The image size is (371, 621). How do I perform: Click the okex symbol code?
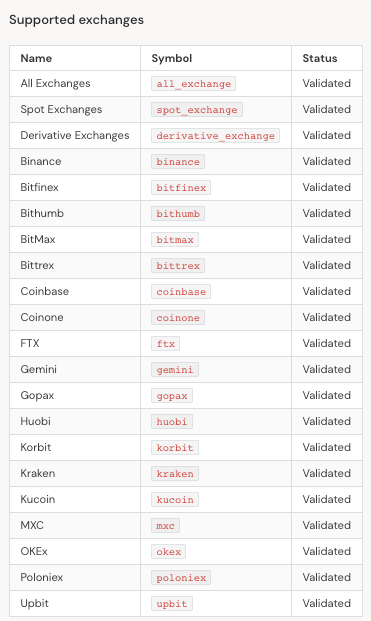pos(168,552)
